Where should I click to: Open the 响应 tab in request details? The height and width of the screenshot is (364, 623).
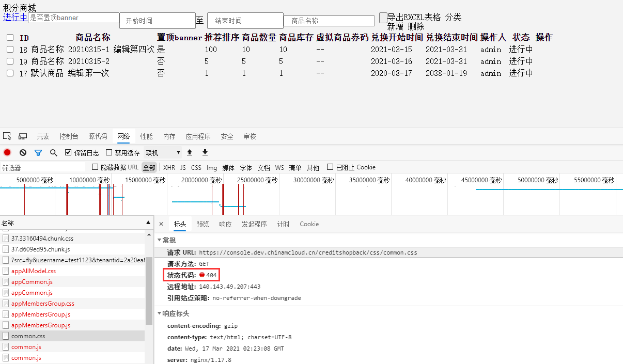225,224
